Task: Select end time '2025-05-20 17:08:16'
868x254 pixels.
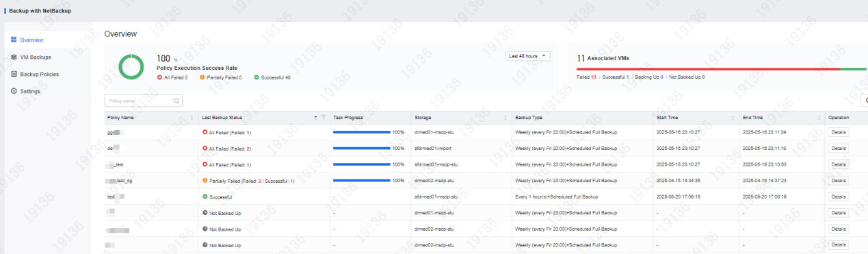Action: click(765, 196)
